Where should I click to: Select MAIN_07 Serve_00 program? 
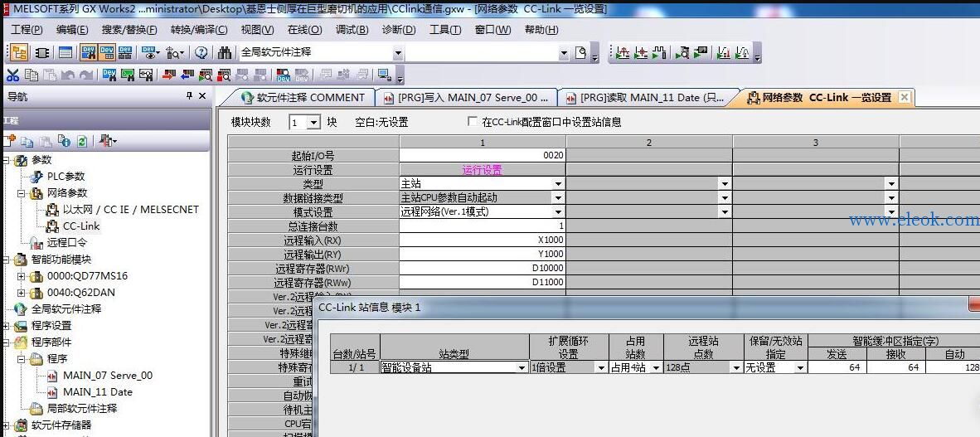(x=108, y=375)
